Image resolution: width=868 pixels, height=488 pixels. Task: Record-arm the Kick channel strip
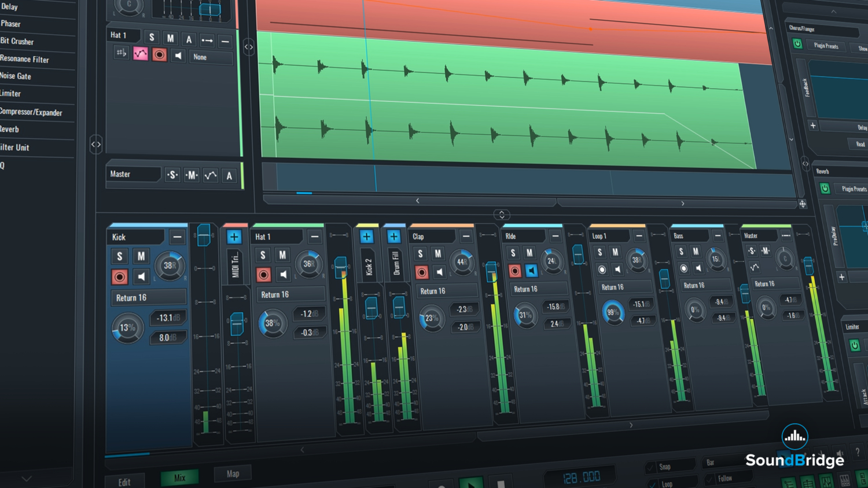119,276
